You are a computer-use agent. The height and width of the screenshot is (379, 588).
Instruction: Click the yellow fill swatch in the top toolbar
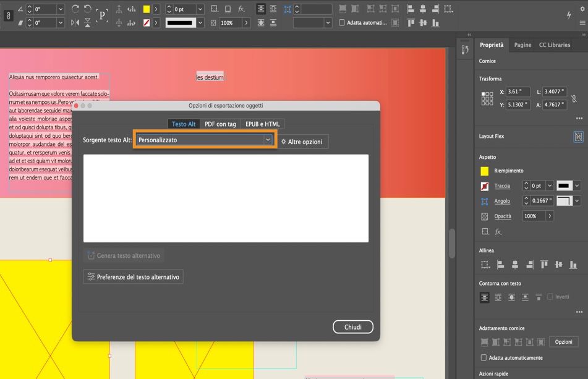click(147, 9)
